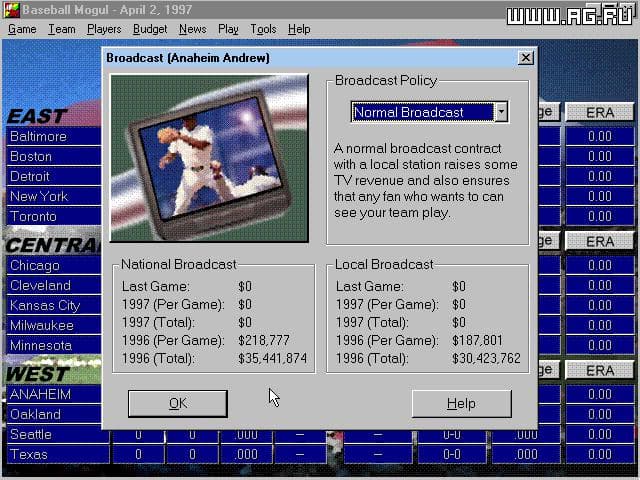Image resolution: width=640 pixels, height=480 pixels.
Task: Close the Broadcast dialog
Action: [x=526, y=58]
